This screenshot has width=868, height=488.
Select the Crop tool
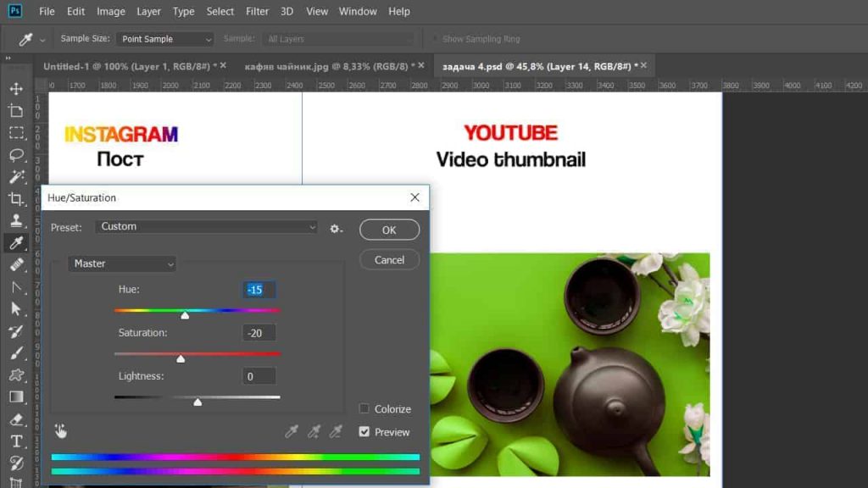coord(16,198)
